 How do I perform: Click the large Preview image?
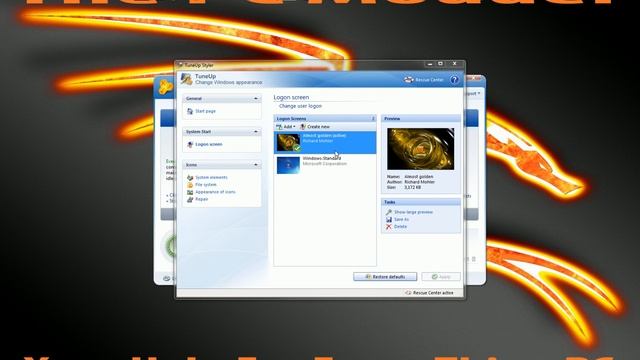(420, 149)
